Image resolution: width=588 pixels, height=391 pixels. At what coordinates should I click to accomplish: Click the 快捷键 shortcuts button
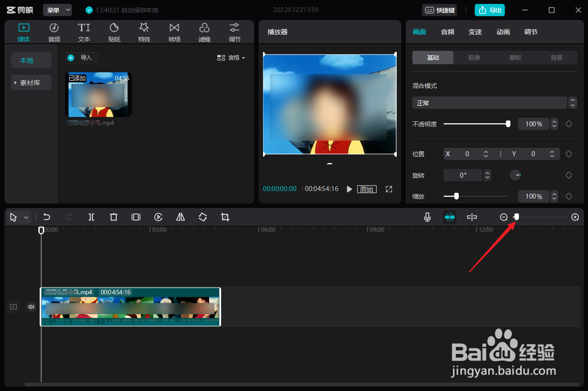440,10
